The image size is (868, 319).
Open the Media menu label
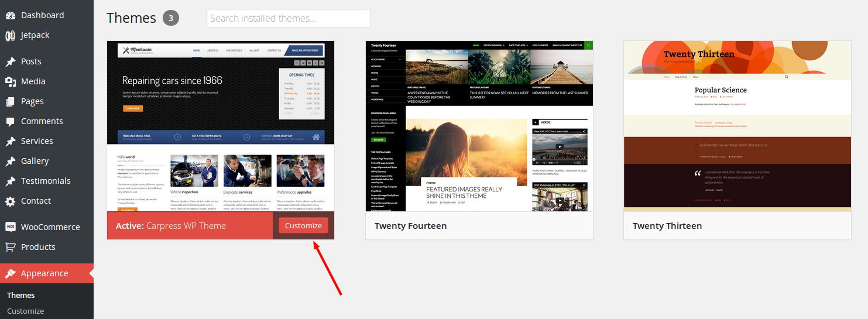[x=33, y=81]
